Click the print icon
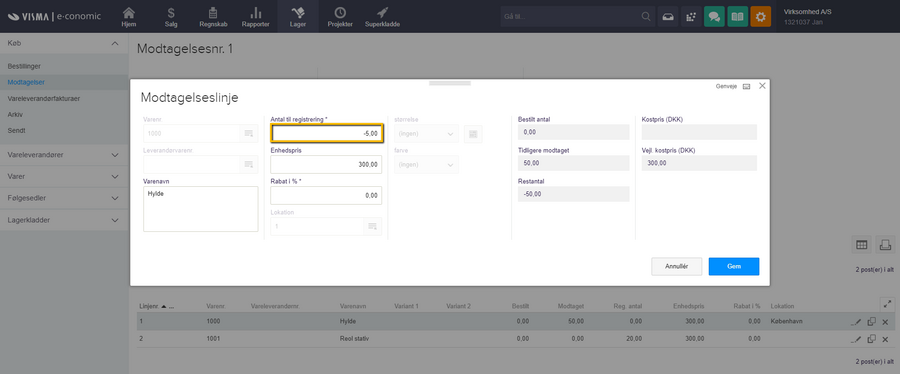 (885, 244)
